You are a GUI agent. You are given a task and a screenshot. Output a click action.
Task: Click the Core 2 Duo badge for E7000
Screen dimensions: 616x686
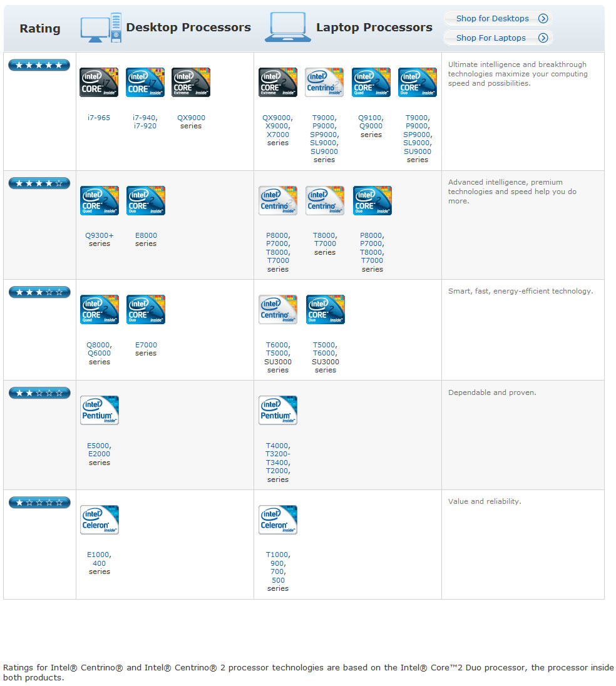click(x=146, y=309)
